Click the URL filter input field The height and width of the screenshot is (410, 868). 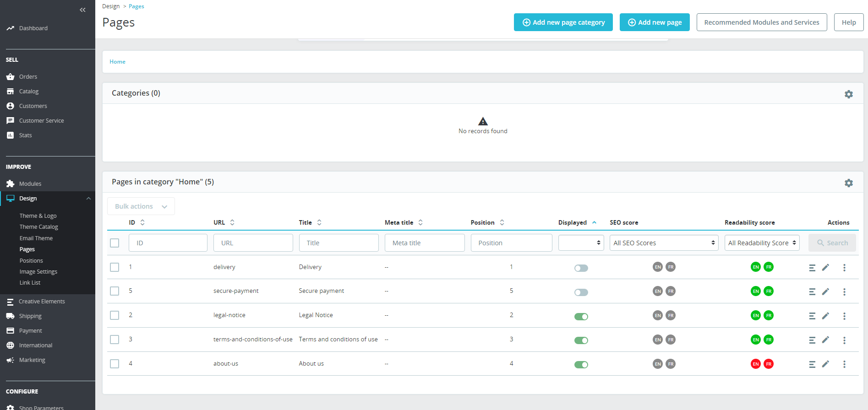(253, 243)
